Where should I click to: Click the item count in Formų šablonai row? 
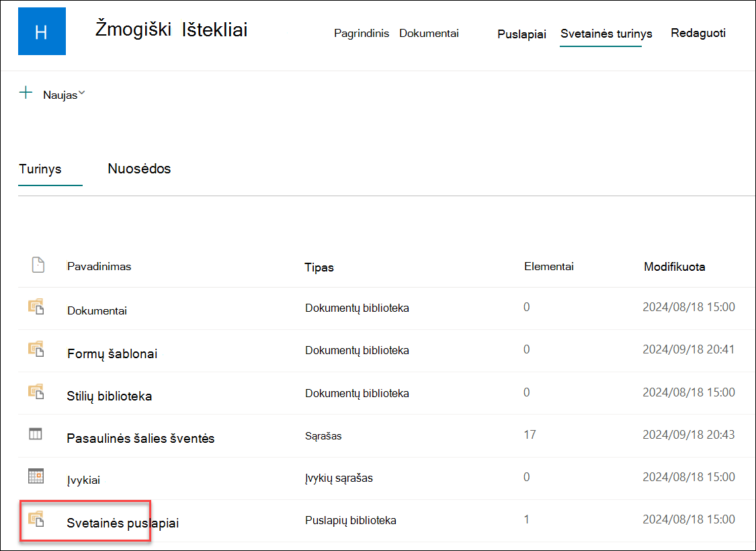pos(526,349)
